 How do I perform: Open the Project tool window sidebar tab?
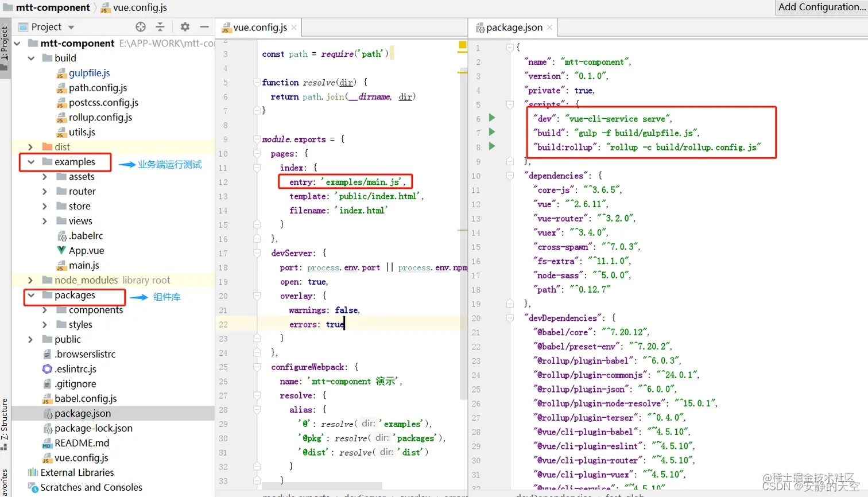coord(5,49)
